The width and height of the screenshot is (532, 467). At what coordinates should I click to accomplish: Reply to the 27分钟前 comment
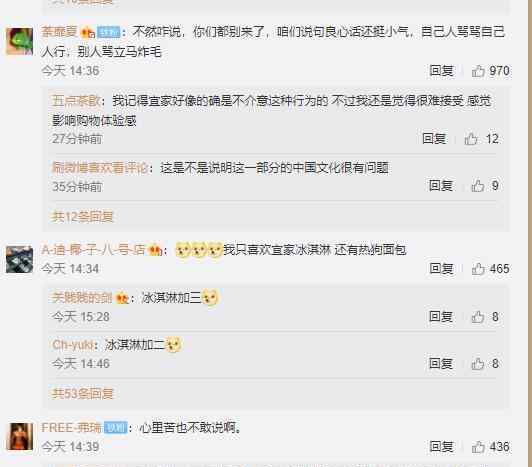434,139
